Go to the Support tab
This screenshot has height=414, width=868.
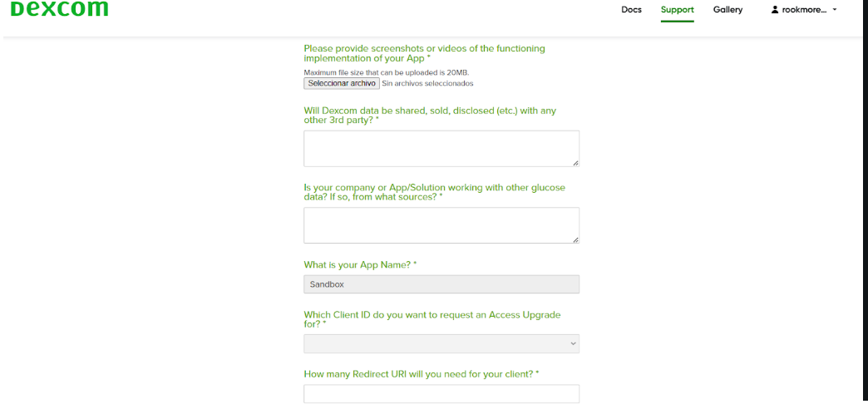click(x=677, y=10)
